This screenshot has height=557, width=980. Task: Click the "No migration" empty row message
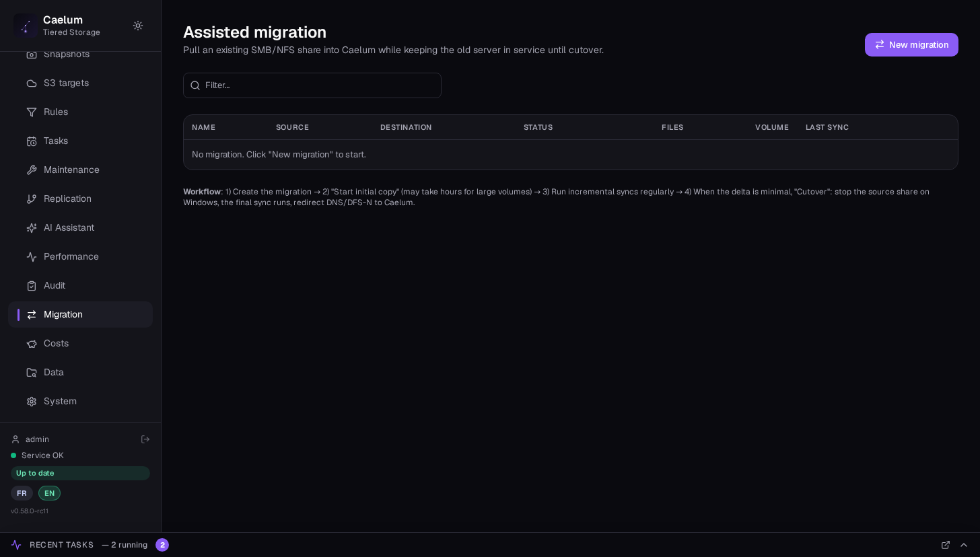(x=279, y=155)
